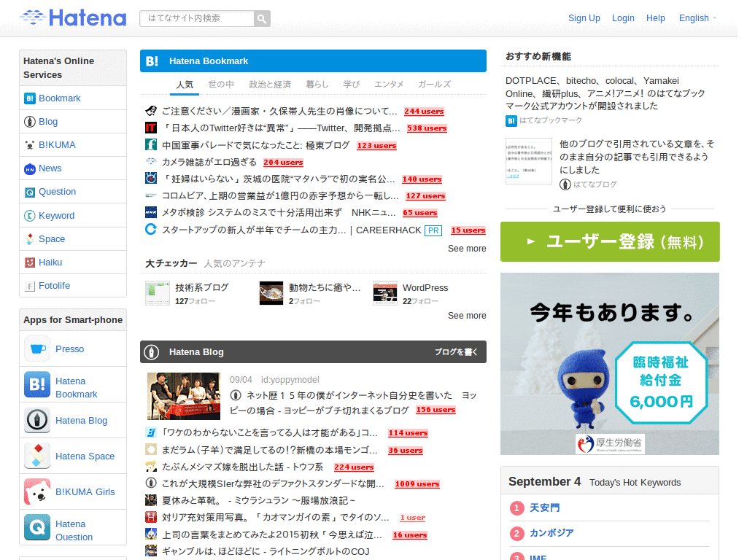Focus the はてなサイト内検索 search field
This screenshot has width=747, height=560.
coord(197,18)
